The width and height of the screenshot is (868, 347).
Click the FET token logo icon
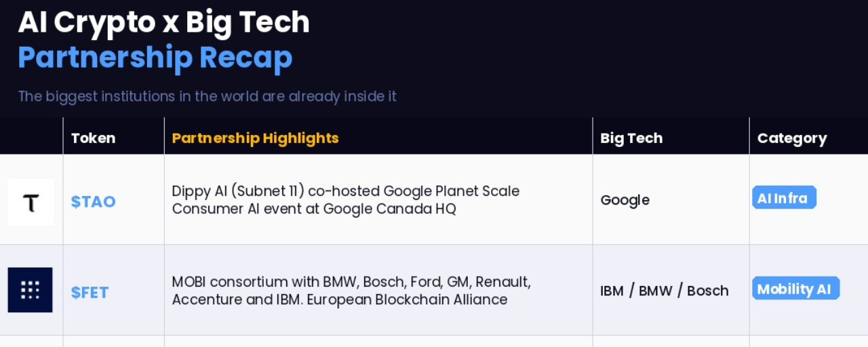[31, 290]
